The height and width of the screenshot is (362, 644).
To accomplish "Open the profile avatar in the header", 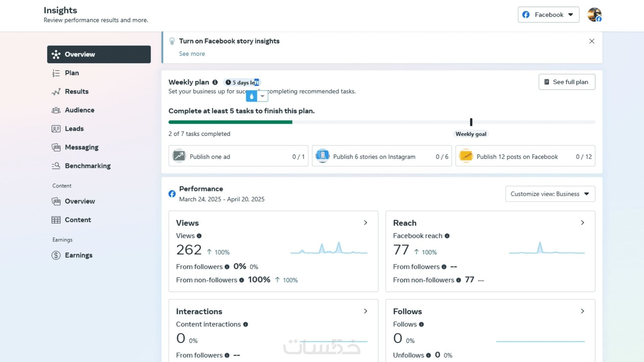I will [x=594, y=15].
